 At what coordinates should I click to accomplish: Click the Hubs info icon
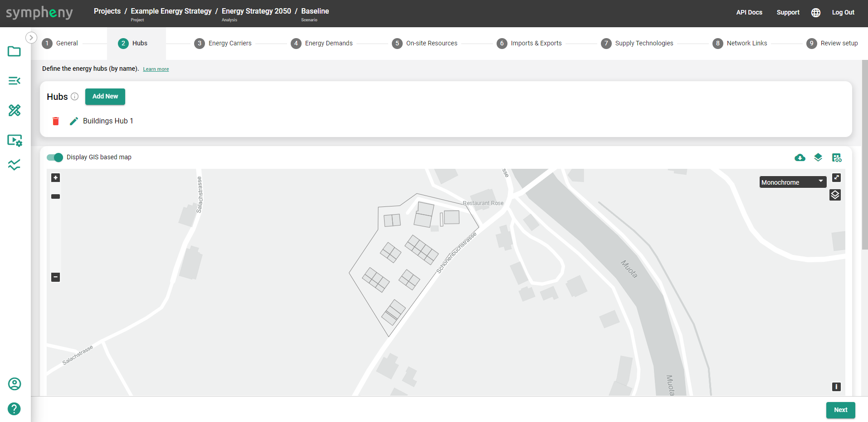[x=75, y=97]
